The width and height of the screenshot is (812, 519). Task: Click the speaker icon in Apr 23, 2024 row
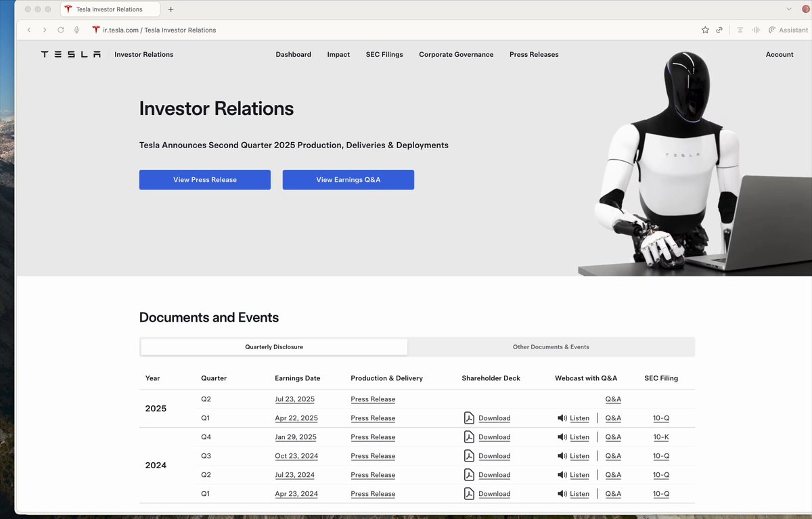pyautogui.click(x=562, y=494)
